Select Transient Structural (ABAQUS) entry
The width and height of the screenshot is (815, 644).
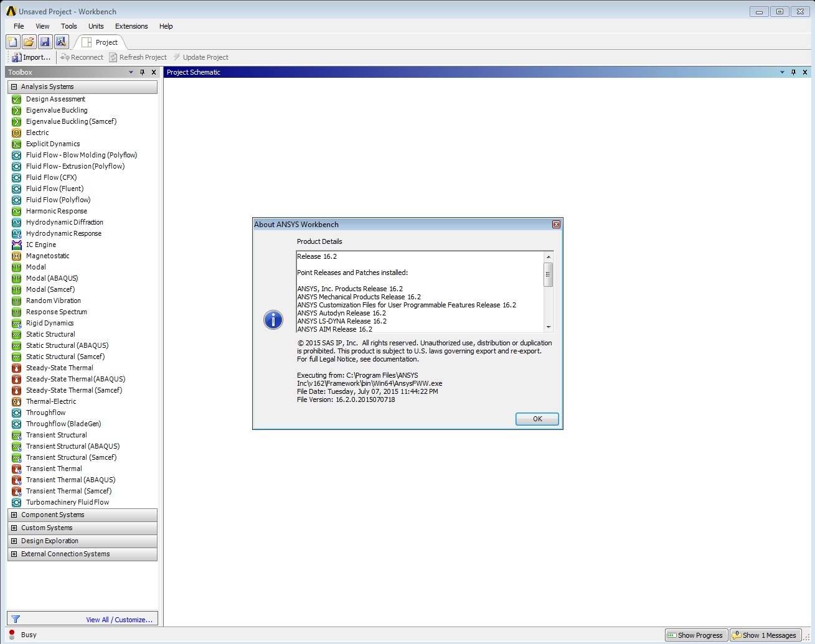pyautogui.click(x=73, y=446)
